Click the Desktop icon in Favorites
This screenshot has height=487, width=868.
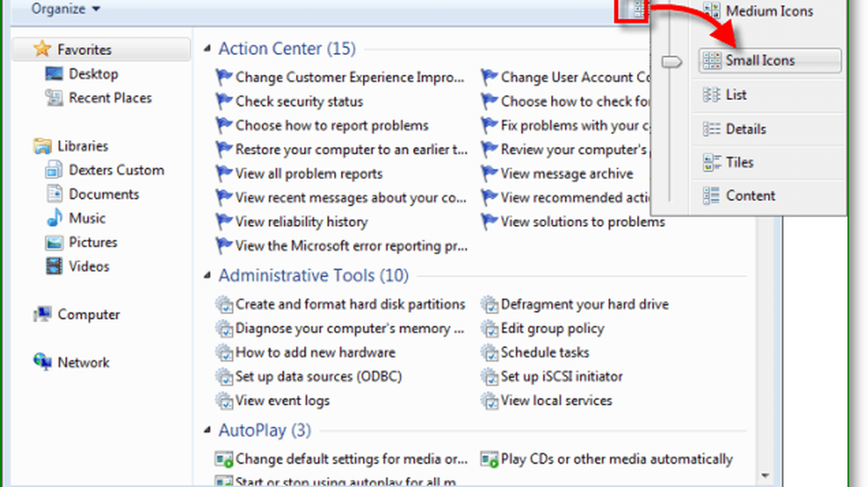click(54, 75)
